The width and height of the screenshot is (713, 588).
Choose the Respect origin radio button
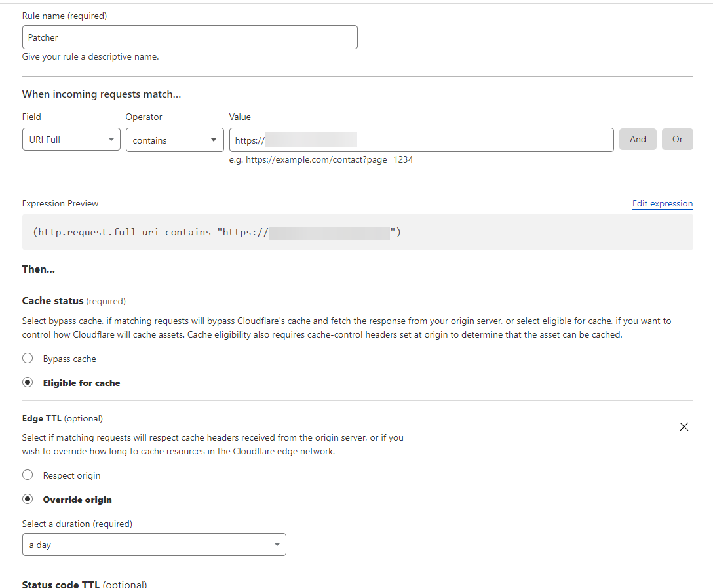click(x=28, y=475)
